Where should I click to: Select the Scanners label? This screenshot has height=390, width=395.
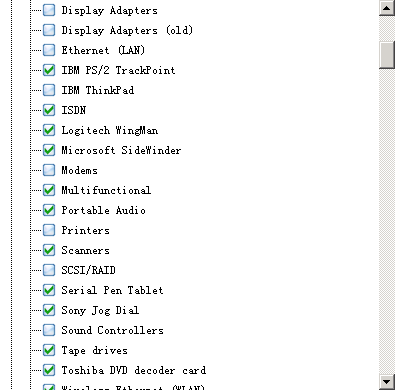pos(85,250)
